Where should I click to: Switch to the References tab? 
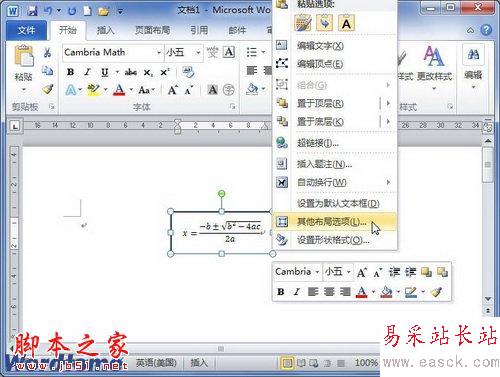click(x=199, y=31)
